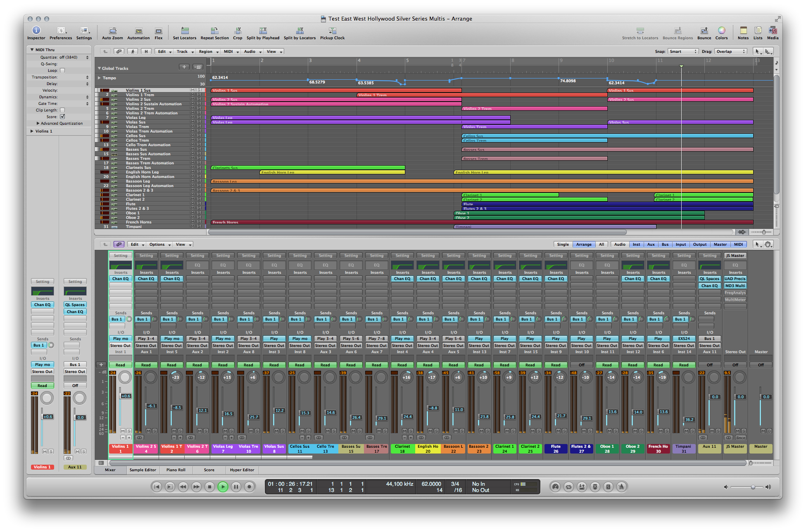Viewport: 806px width, 532px height.
Task: Expand the Advanced Quantization section
Action: tap(38, 123)
